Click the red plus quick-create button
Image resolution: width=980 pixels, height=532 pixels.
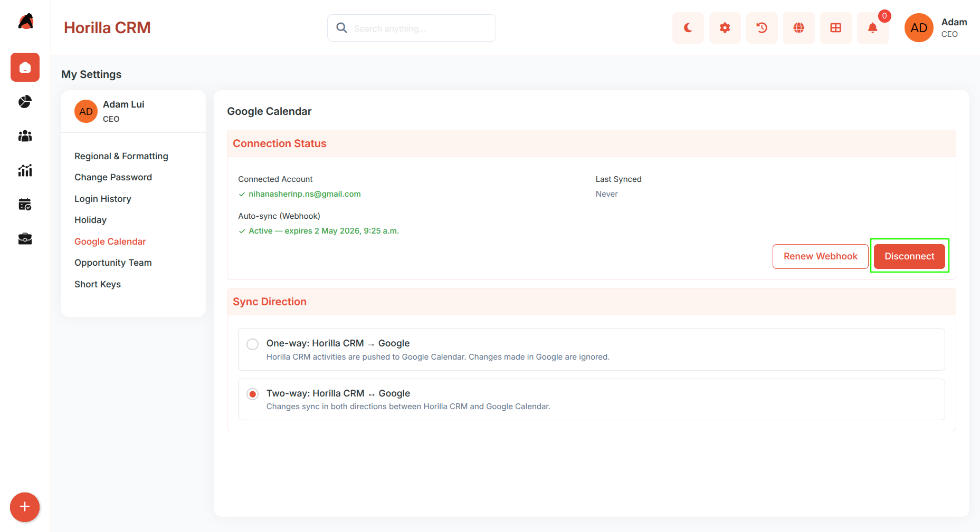[x=25, y=507]
